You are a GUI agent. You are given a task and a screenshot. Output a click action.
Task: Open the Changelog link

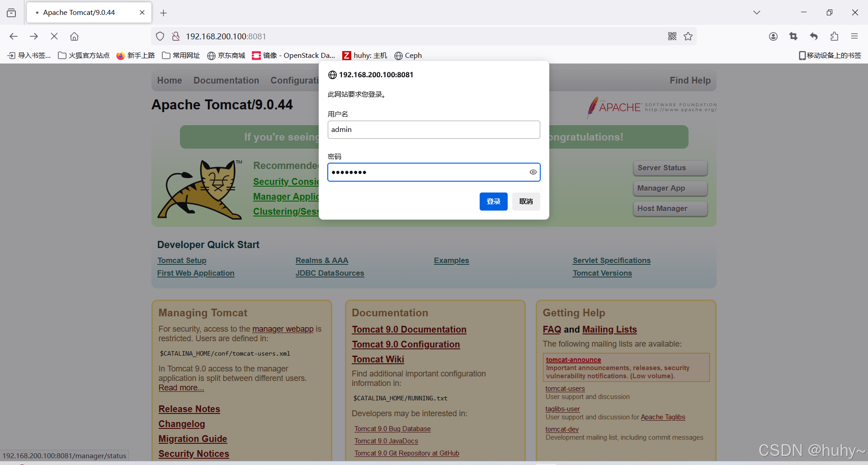(182, 424)
